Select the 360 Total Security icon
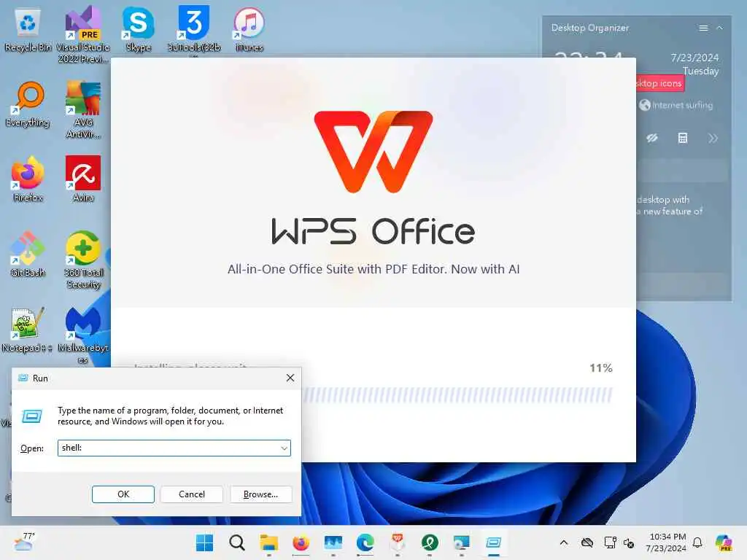Viewport: 747px width, 560px height. [83, 260]
